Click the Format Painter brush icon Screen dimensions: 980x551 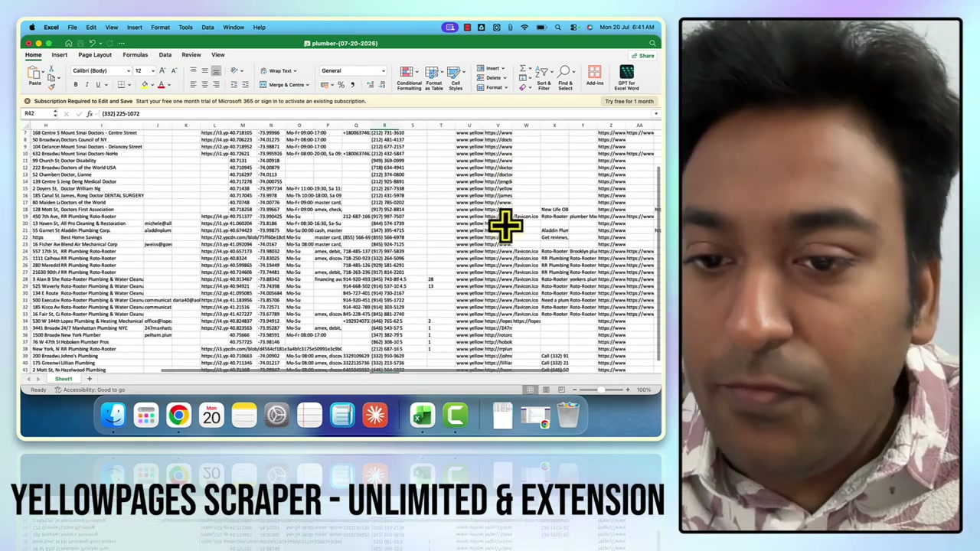(x=51, y=87)
